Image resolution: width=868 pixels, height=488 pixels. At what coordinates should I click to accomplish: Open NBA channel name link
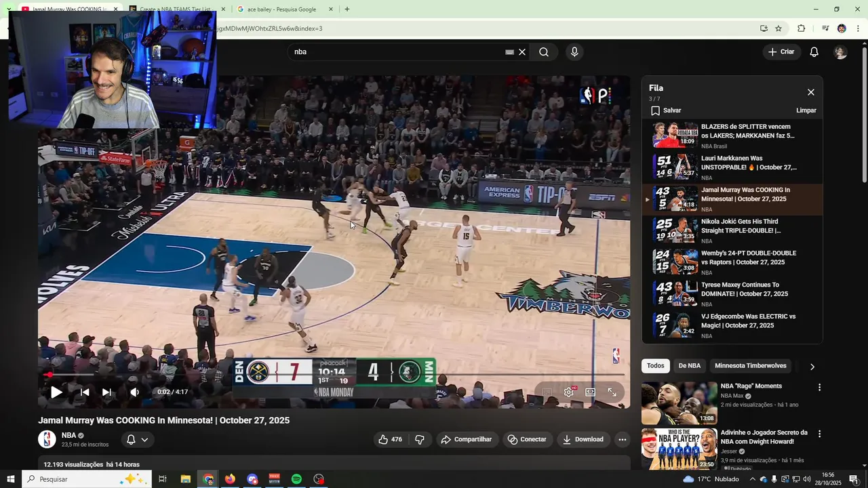68,435
